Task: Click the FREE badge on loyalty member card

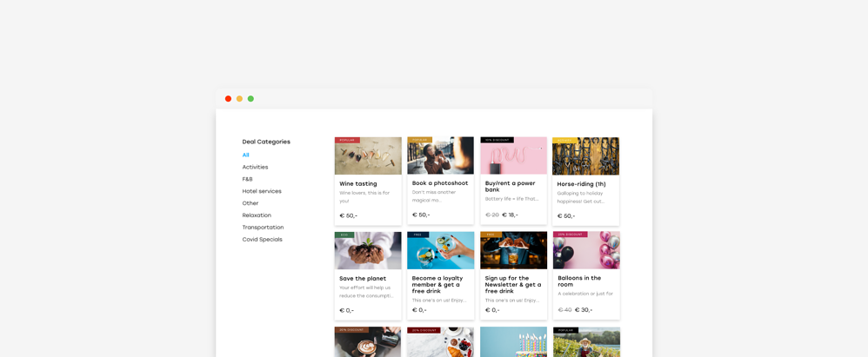Action: (417, 235)
